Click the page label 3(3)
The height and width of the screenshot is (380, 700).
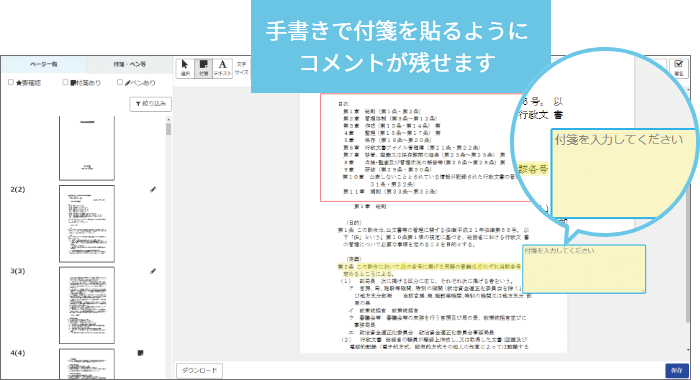18,271
